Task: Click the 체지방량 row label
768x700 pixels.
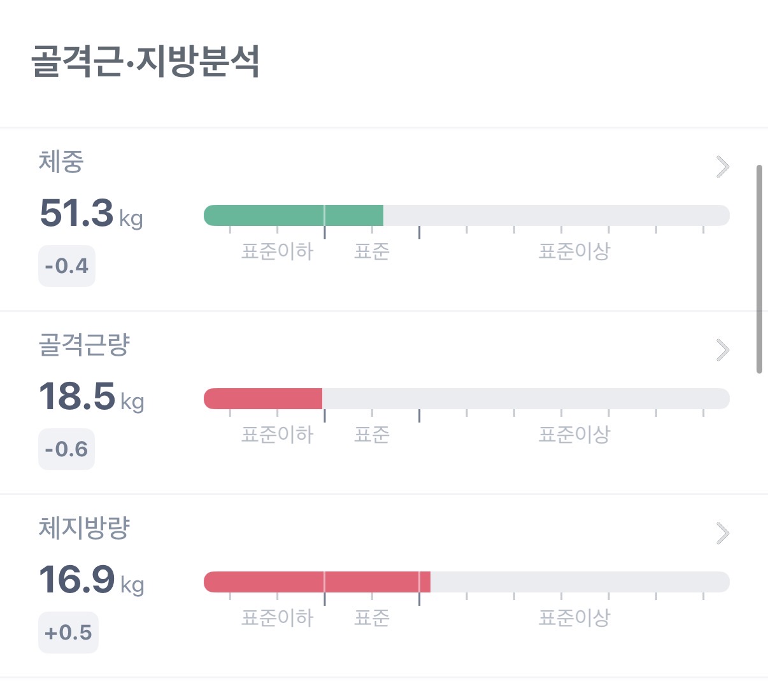Action: pyautogui.click(x=84, y=528)
